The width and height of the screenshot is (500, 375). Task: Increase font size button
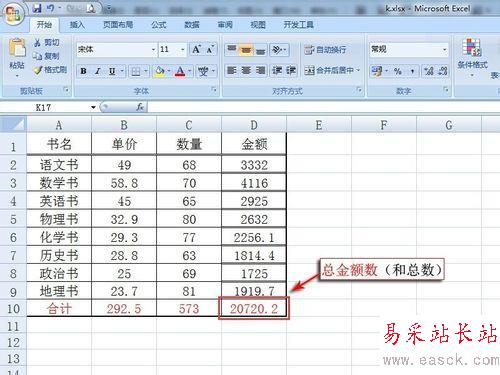point(196,50)
